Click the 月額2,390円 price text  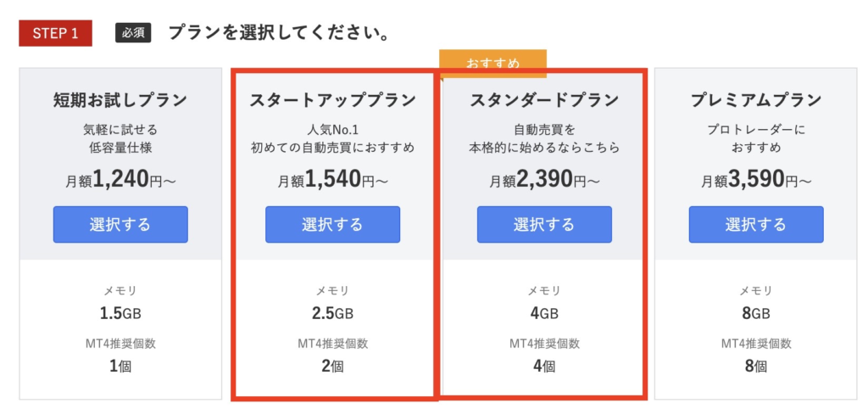tap(544, 179)
